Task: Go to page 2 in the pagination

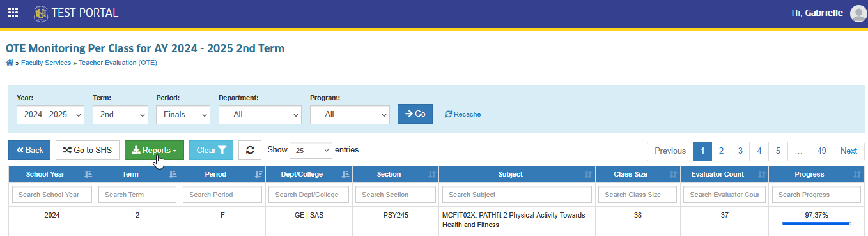Action: coord(721,151)
